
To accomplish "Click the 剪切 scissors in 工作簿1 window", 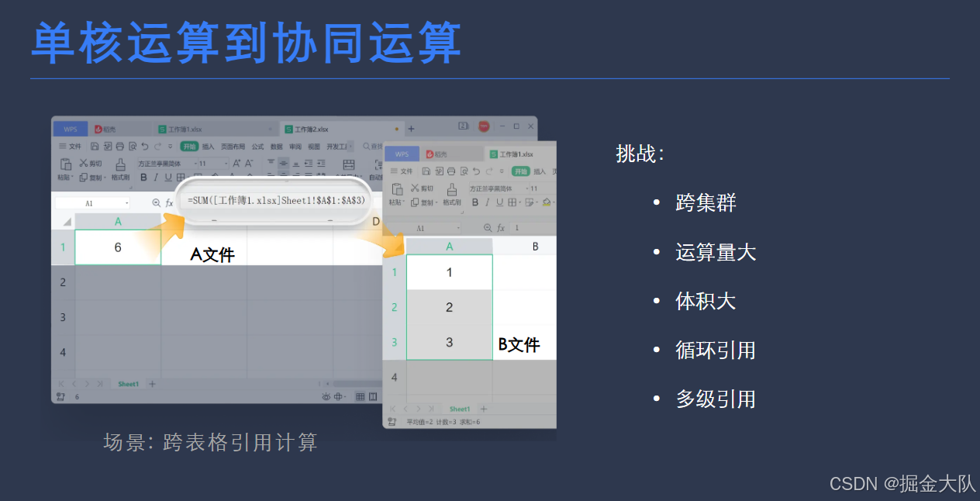I will (x=415, y=188).
